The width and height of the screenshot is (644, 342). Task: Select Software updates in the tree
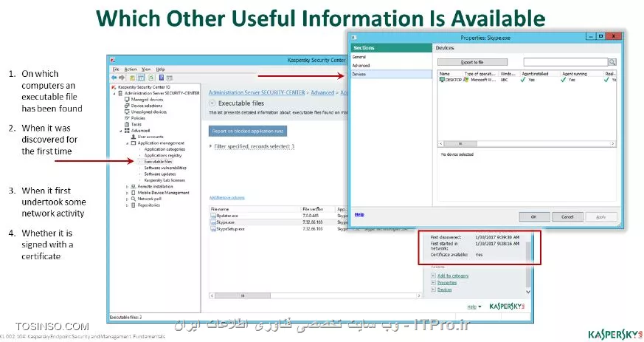(160, 174)
